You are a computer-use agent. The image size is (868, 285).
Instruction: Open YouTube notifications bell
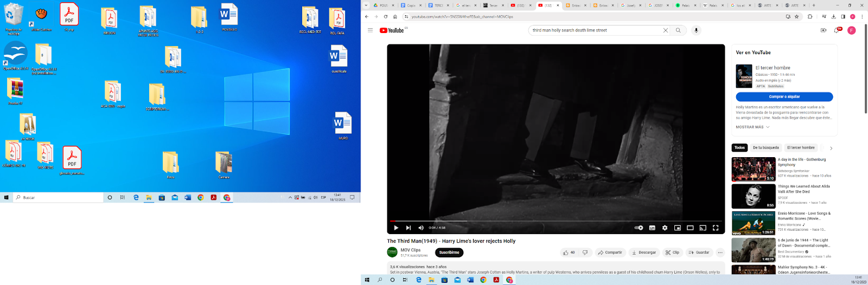(x=837, y=30)
